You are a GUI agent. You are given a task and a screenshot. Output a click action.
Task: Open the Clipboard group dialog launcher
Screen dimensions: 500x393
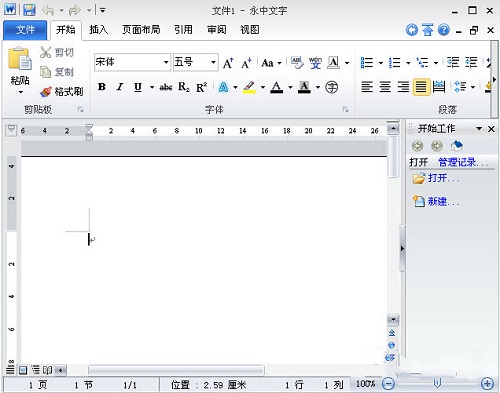click(x=80, y=109)
